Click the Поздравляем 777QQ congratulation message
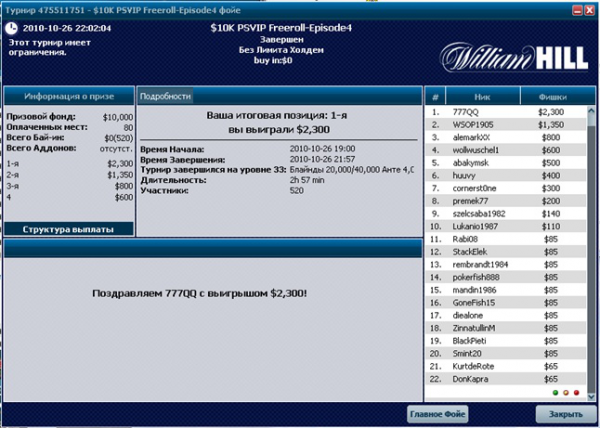The width and height of the screenshot is (600, 428). point(199,293)
